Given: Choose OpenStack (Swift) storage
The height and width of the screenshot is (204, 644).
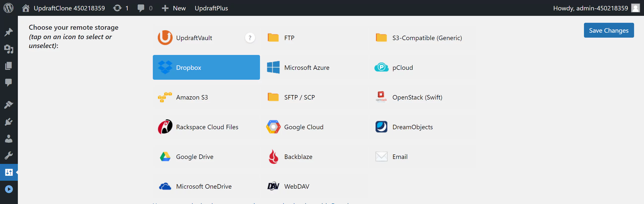Looking at the screenshot, I should [422, 97].
